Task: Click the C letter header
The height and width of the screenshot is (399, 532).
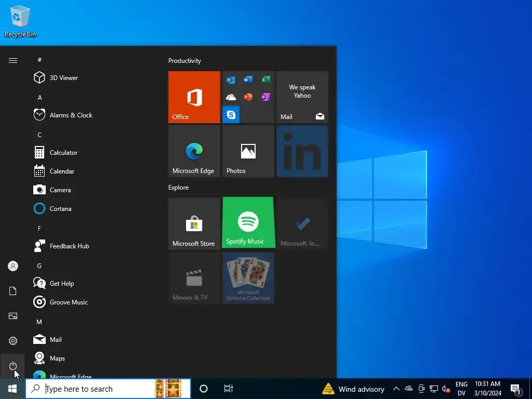Action: (39, 135)
